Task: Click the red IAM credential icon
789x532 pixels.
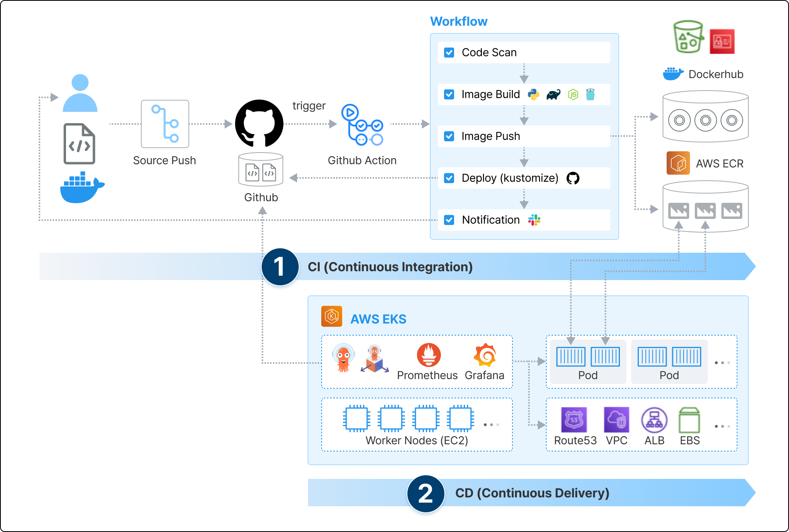Action: 722,41
